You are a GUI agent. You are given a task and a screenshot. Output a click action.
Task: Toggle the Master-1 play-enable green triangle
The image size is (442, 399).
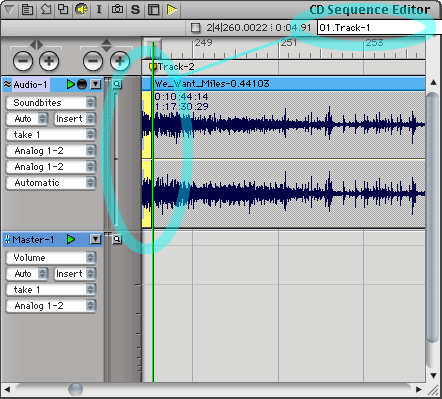coord(71,239)
